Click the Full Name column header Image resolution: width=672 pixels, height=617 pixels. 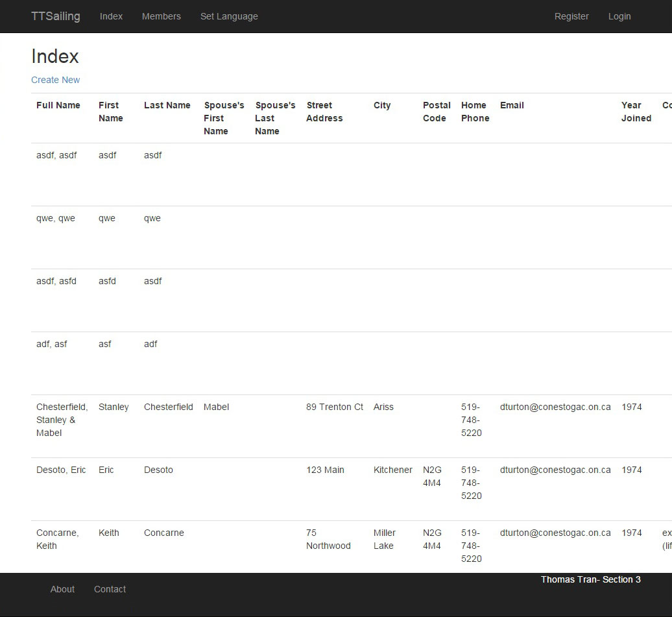coord(58,105)
